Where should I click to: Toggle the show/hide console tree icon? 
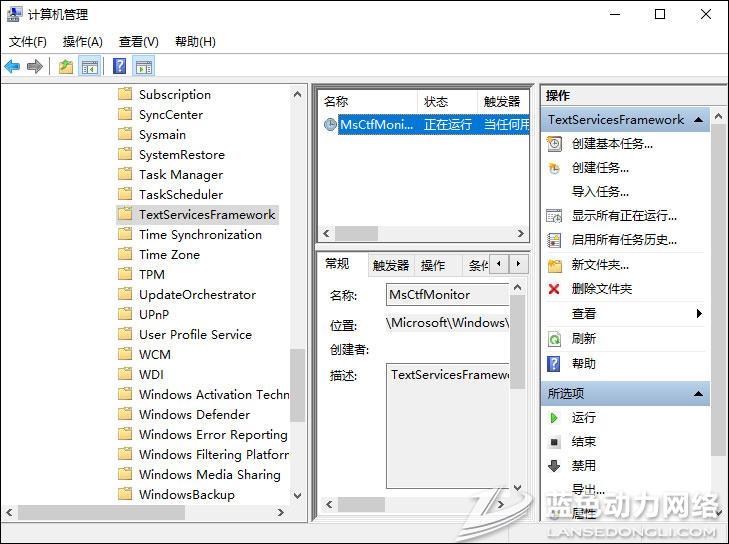click(90, 67)
